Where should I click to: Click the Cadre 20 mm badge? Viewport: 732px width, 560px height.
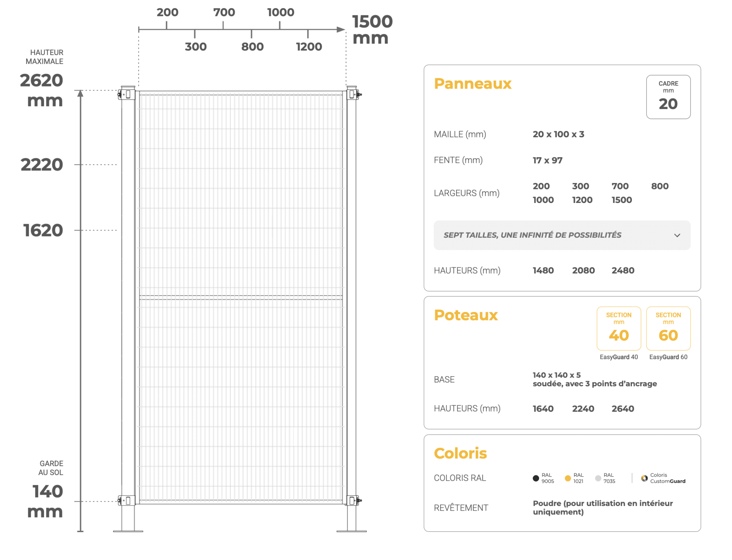pyautogui.click(x=668, y=97)
